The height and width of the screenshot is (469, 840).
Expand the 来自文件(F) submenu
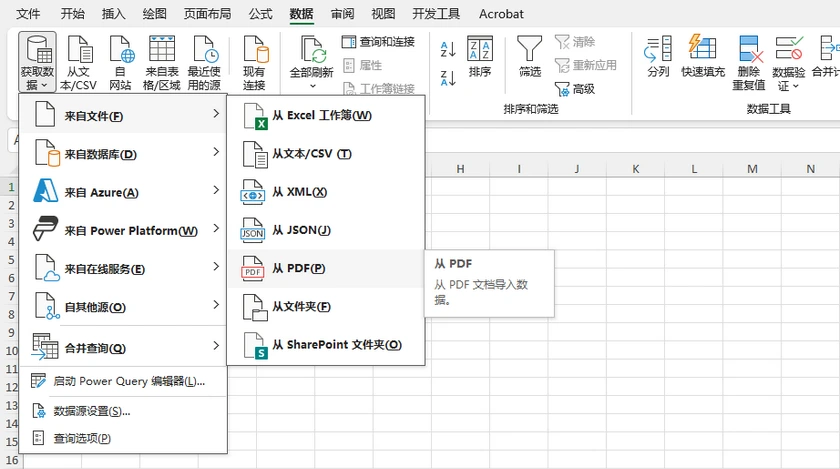coord(123,115)
